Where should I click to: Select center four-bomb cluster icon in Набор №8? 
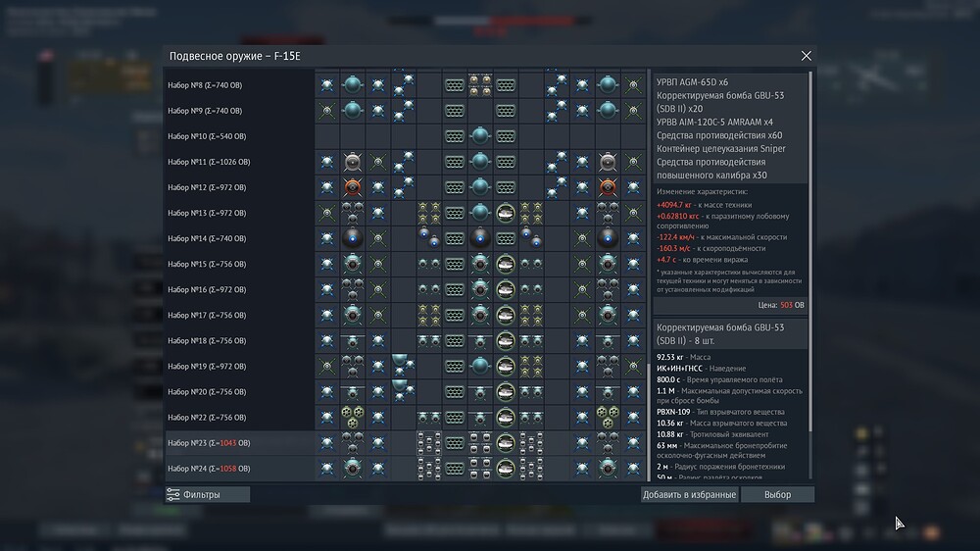[480, 85]
